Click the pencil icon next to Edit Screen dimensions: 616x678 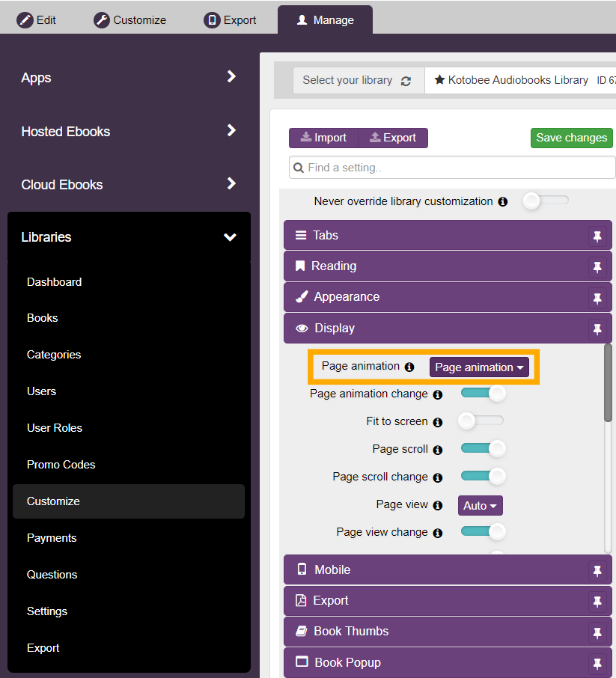click(x=25, y=20)
